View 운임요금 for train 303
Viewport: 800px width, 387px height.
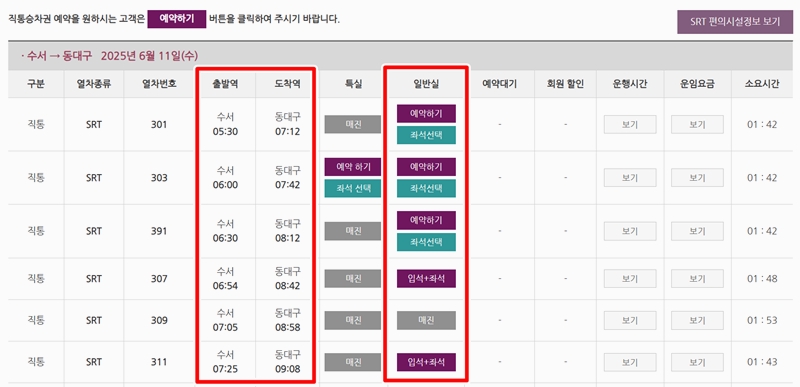(x=697, y=177)
